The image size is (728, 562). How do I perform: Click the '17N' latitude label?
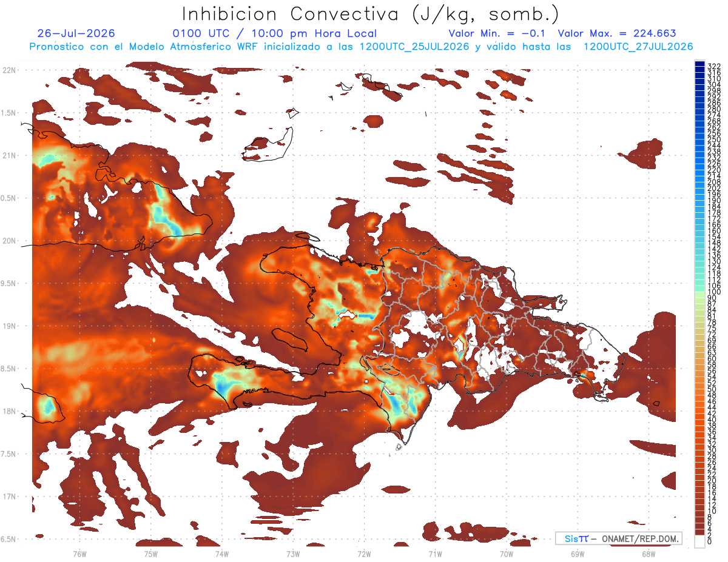coord(9,497)
